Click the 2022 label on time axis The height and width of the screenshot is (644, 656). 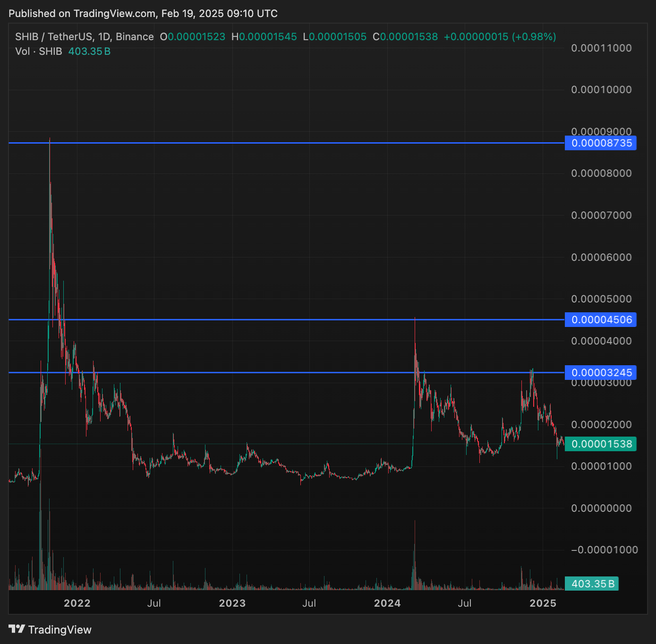pyautogui.click(x=77, y=603)
